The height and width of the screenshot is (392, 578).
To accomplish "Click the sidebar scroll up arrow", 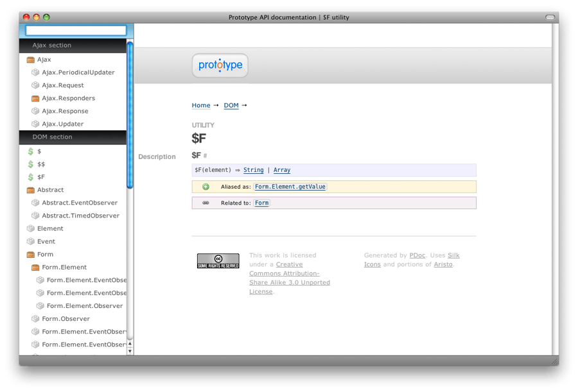I will (x=130, y=344).
